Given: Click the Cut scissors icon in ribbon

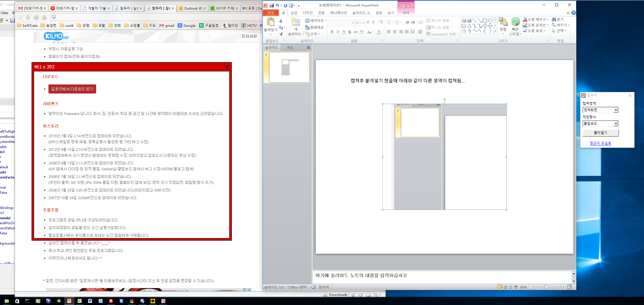Looking at the screenshot, I should point(281,21).
